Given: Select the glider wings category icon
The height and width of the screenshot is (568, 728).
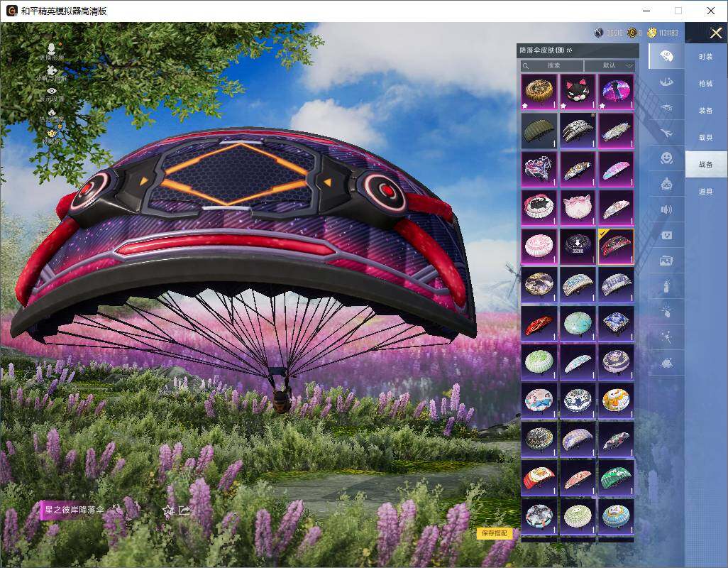Looking at the screenshot, I should (666, 82).
